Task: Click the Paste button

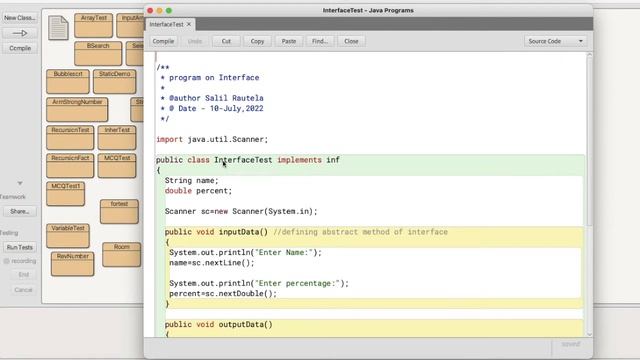Action: coord(289,41)
